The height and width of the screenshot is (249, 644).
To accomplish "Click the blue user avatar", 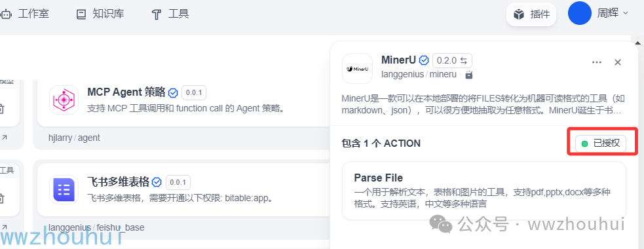I will click(580, 13).
